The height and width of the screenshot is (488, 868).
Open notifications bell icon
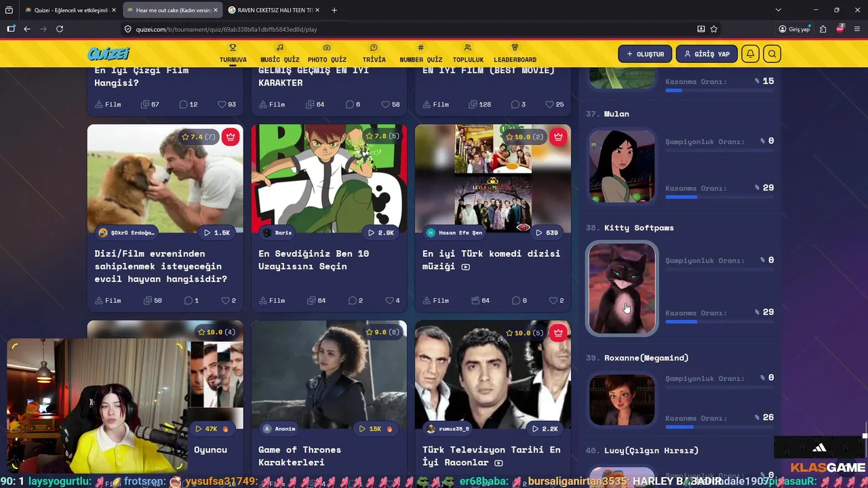pyautogui.click(x=750, y=54)
